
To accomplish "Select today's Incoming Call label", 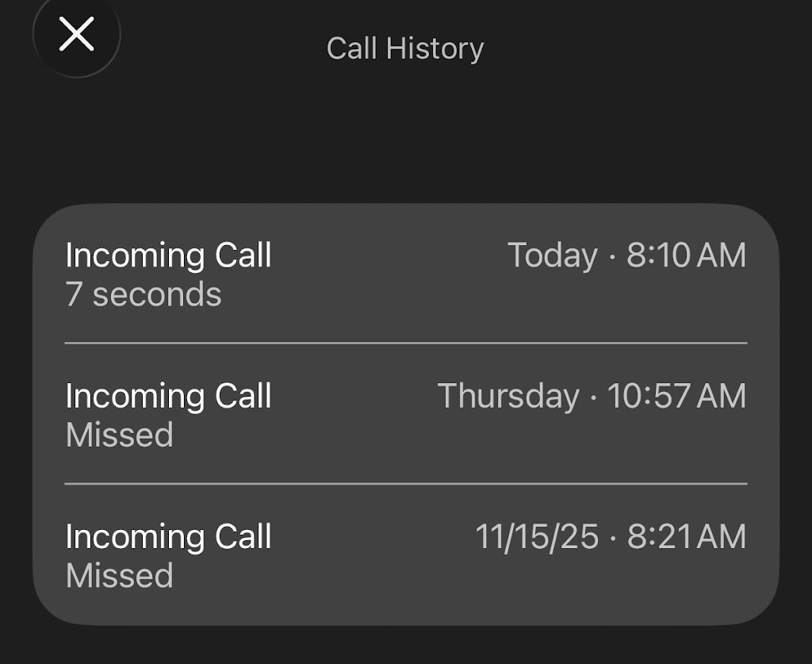I will [x=168, y=255].
